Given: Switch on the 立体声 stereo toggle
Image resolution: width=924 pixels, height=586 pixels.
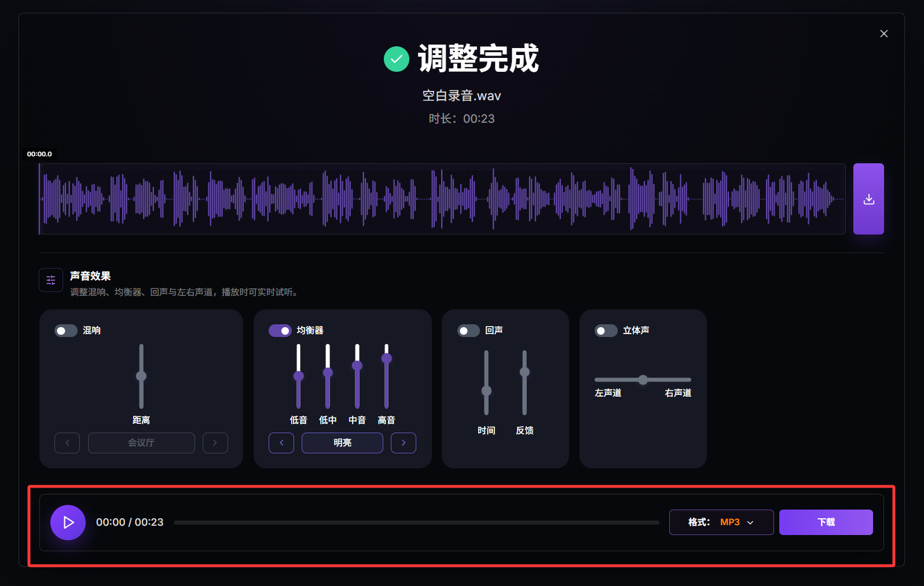Looking at the screenshot, I should (606, 331).
